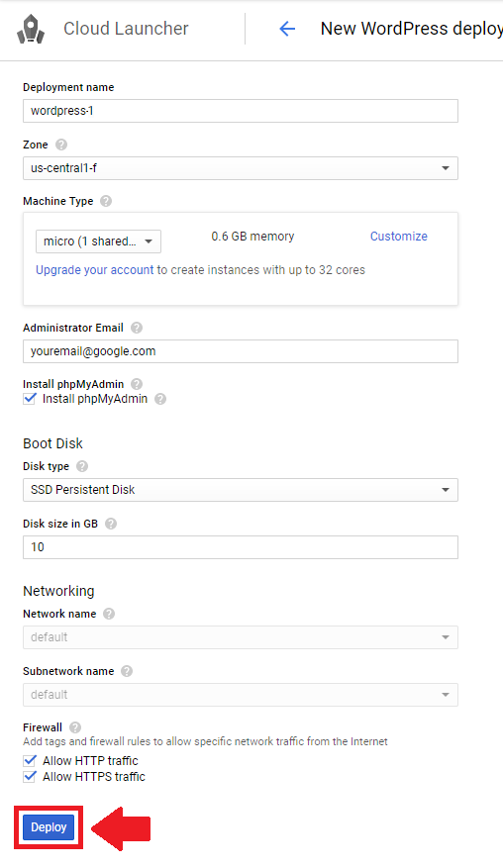Open help icon beside Install phpMyAdmin heading
Viewport: 503px width, 868px height.
point(137,384)
